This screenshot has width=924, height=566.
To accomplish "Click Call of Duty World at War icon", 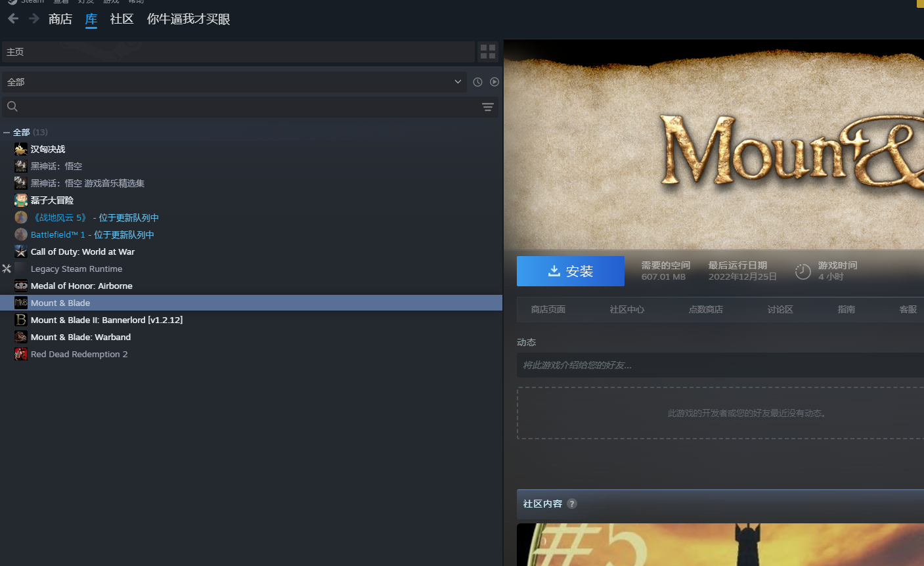I will (21, 251).
